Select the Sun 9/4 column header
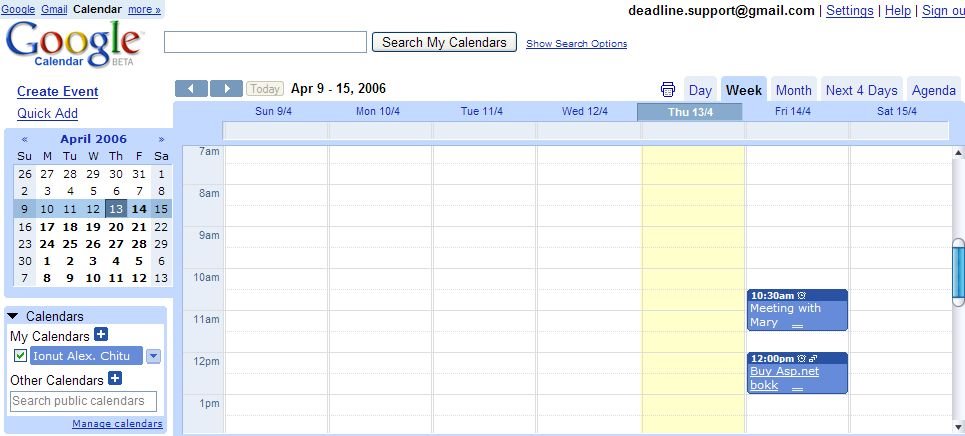The width and height of the screenshot is (965, 436). click(273, 111)
